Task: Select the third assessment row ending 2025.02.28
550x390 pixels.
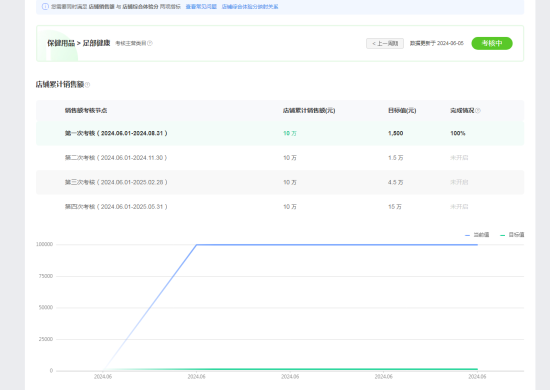Action: [x=280, y=182]
